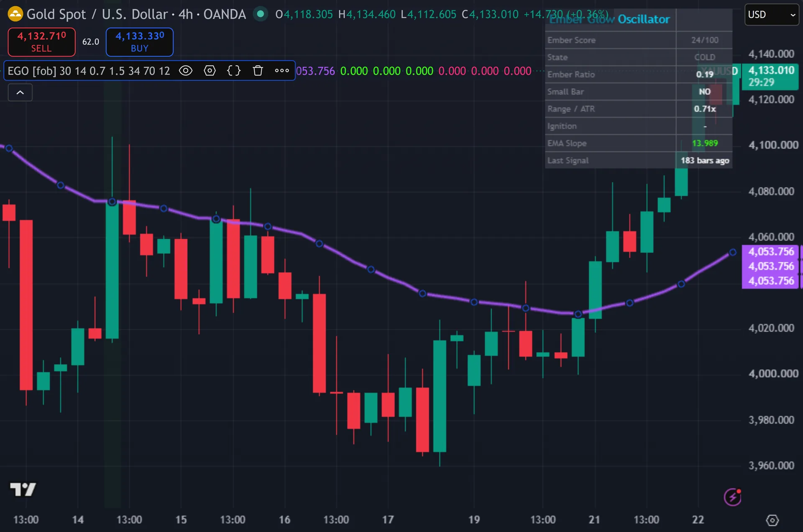Open EGO indicator source code braces icon
Image resolution: width=803 pixels, height=532 pixels.
(x=234, y=71)
